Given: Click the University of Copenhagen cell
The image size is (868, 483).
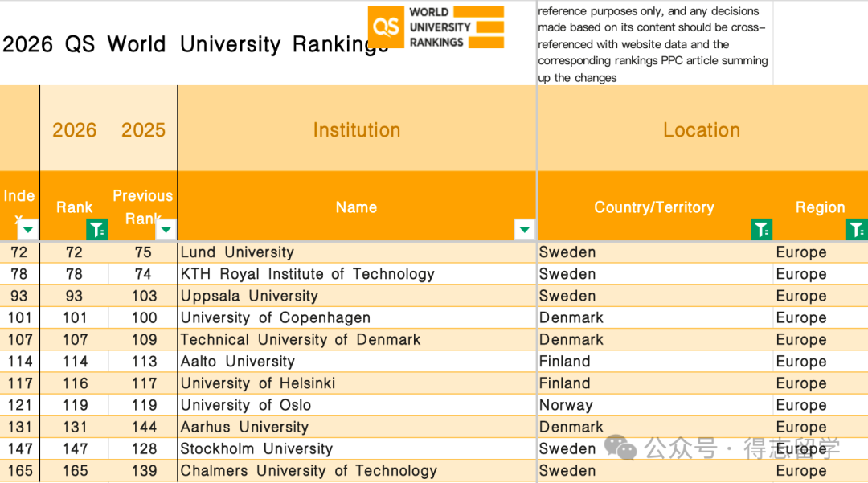Looking at the screenshot, I should [275, 317].
